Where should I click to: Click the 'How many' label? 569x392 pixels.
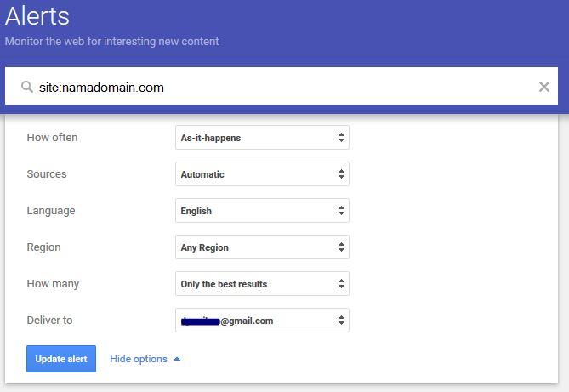click(53, 284)
